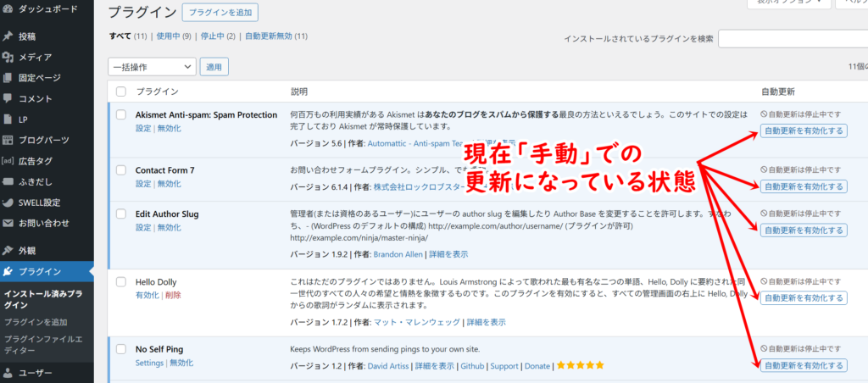
Task: Enable auto-update for Contact Form 7
Action: click(804, 186)
